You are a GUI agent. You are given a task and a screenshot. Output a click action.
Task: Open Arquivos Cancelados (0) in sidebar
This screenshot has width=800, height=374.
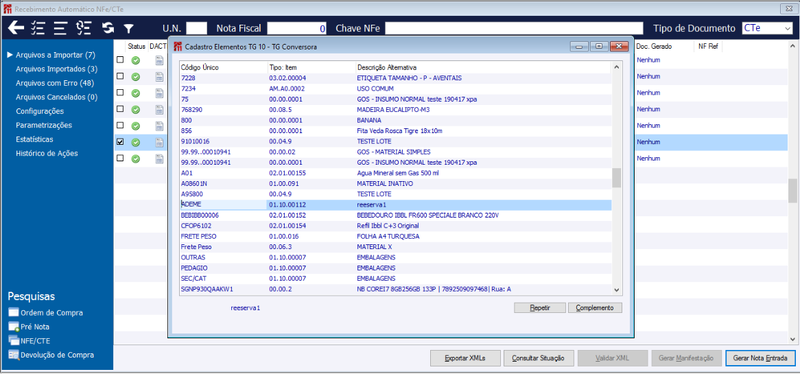point(56,97)
